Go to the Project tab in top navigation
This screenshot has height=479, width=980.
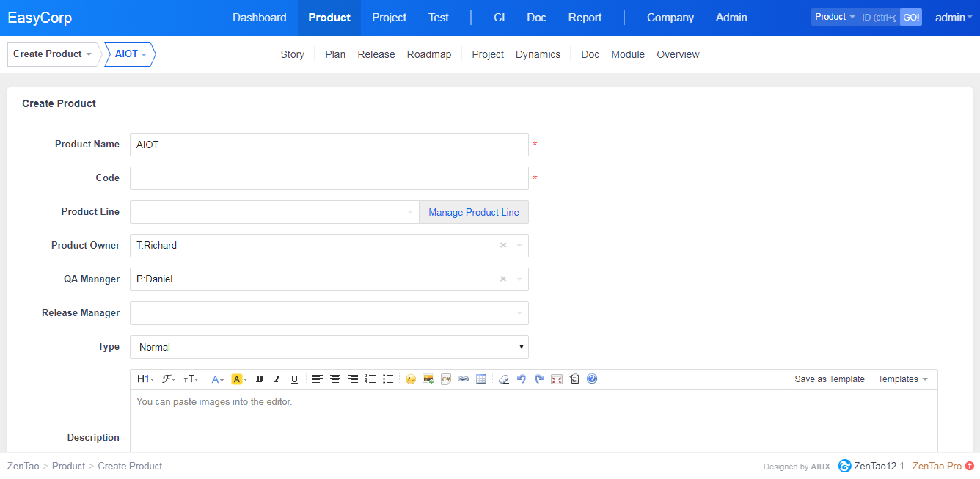[389, 18]
